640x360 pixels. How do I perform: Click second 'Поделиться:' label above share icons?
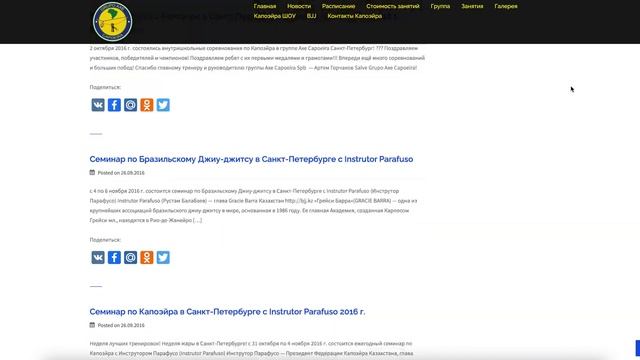click(105, 240)
